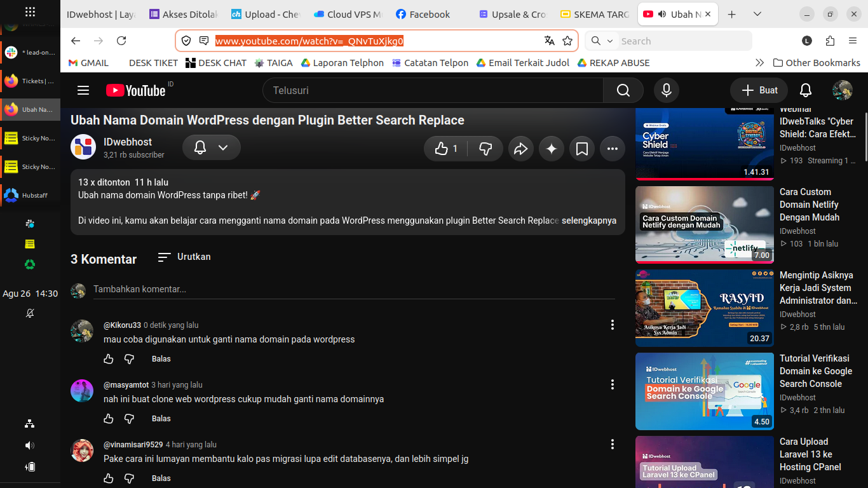Switch to the Facebook tab
868x488 pixels.
[x=430, y=14]
